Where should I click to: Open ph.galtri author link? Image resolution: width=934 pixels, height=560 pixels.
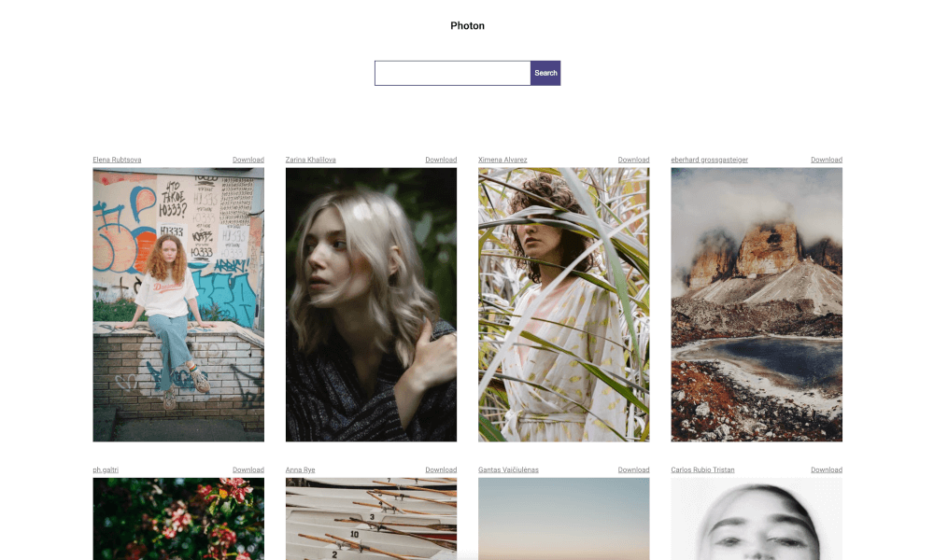pos(106,469)
